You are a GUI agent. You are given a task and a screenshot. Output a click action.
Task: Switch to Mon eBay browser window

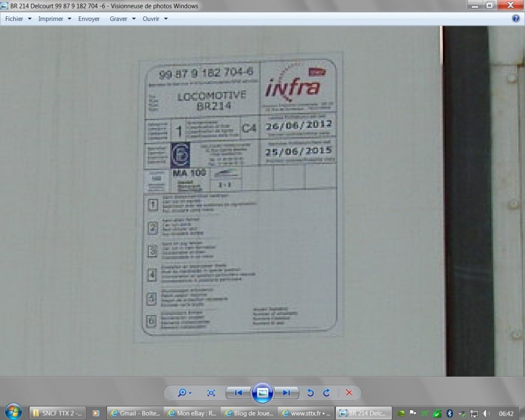point(192,413)
